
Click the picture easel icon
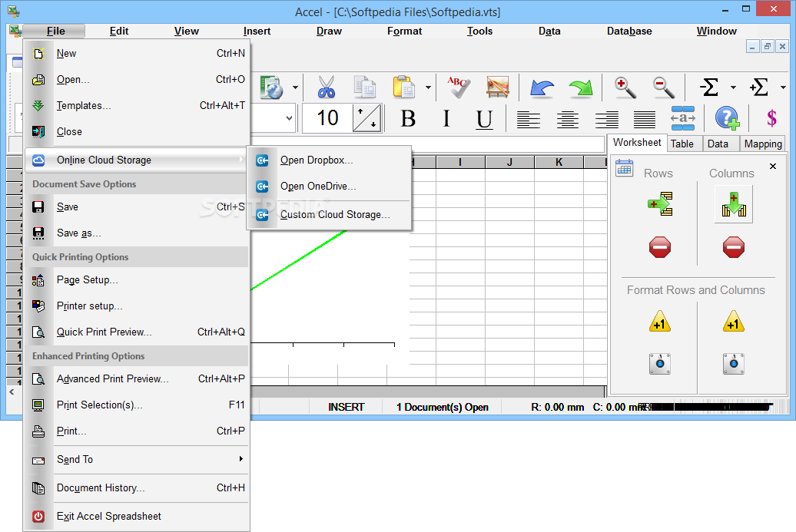pos(498,88)
